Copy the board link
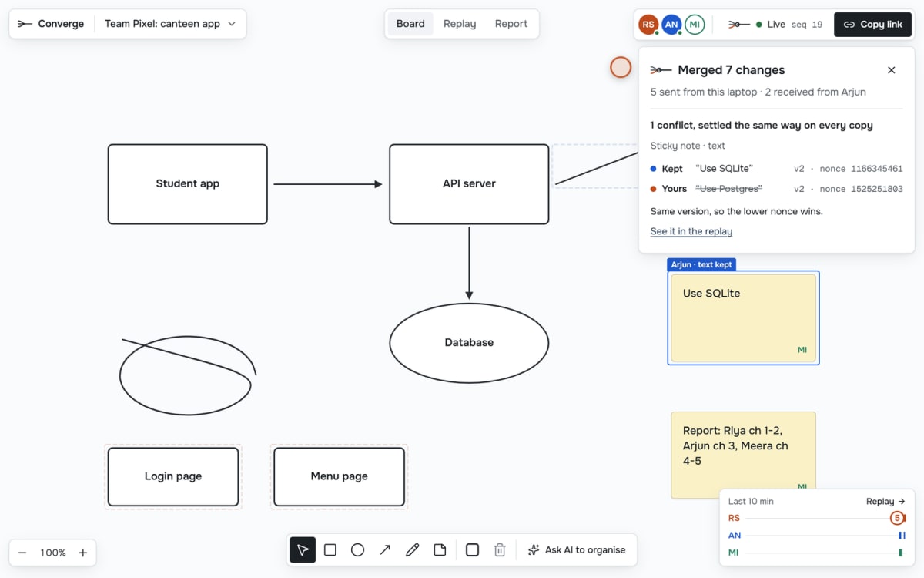The width and height of the screenshot is (924, 578). (x=872, y=25)
